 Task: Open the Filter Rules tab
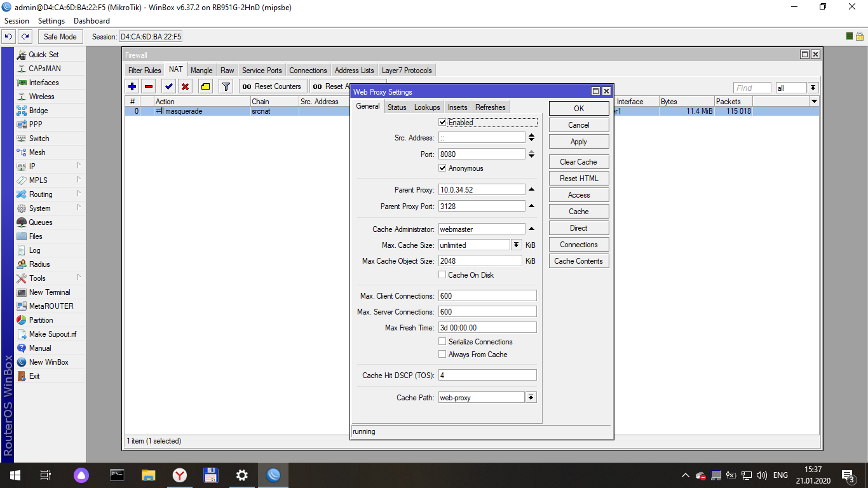[x=144, y=71]
